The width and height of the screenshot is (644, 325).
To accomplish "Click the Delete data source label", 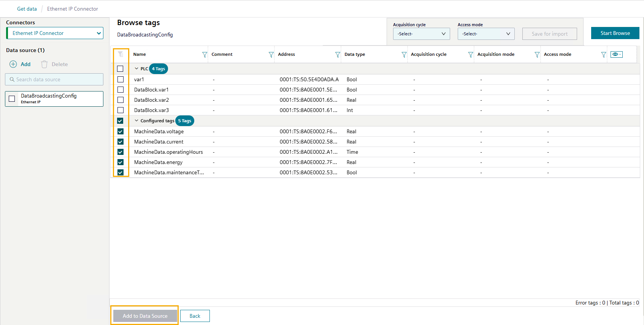I will pos(60,64).
